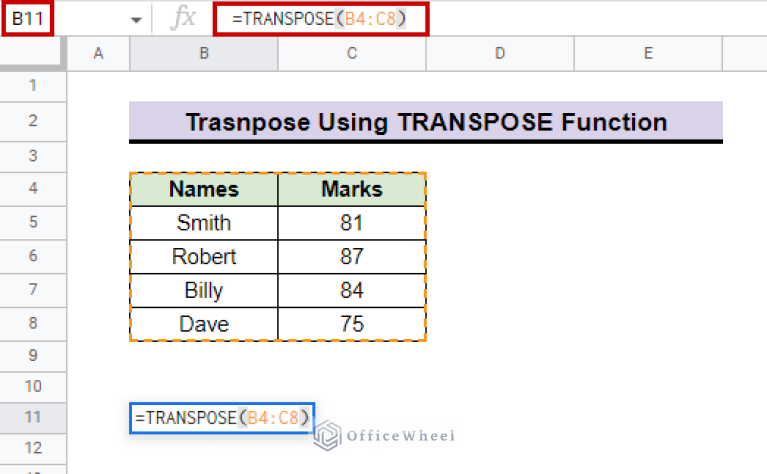Select row 3 header

33,157
